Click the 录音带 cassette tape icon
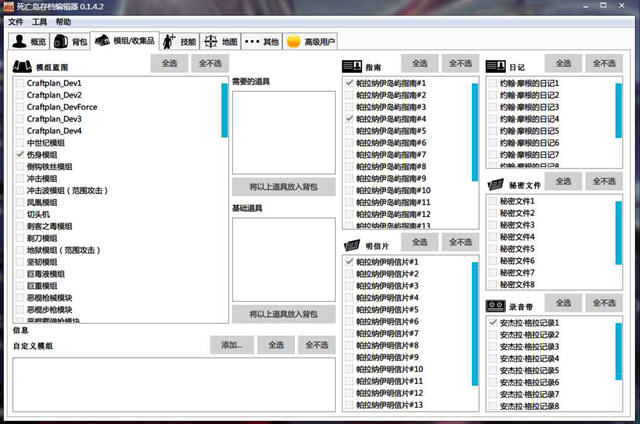The image size is (640, 424). [496, 306]
